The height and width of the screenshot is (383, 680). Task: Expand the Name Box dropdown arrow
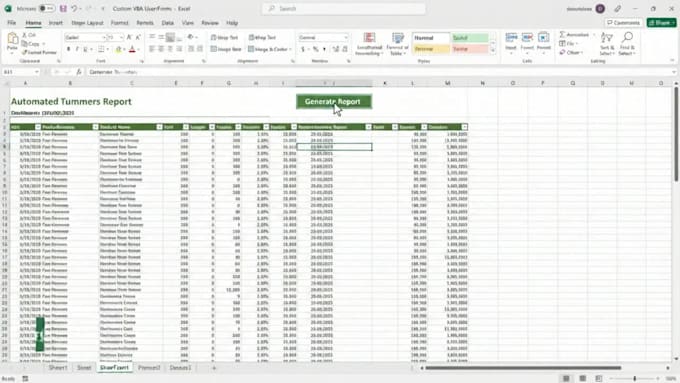pos(37,72)
